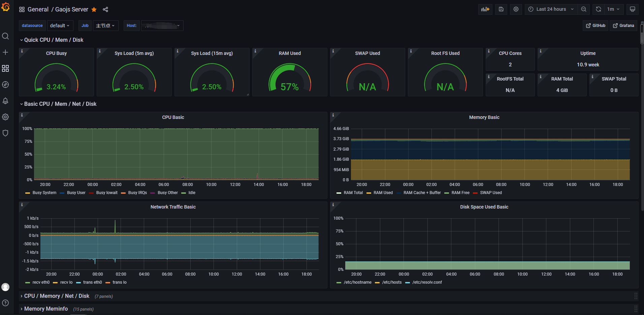644x315 pixels.
Task: Open the Grafana link button
Action: click(623, 26)
